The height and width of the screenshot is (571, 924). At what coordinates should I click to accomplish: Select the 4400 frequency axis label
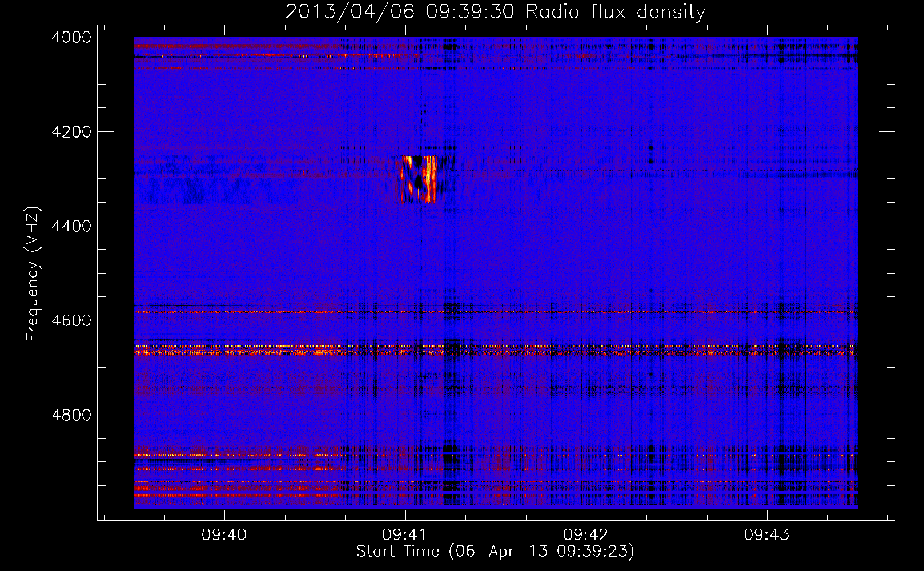click(x=71, y=226)
